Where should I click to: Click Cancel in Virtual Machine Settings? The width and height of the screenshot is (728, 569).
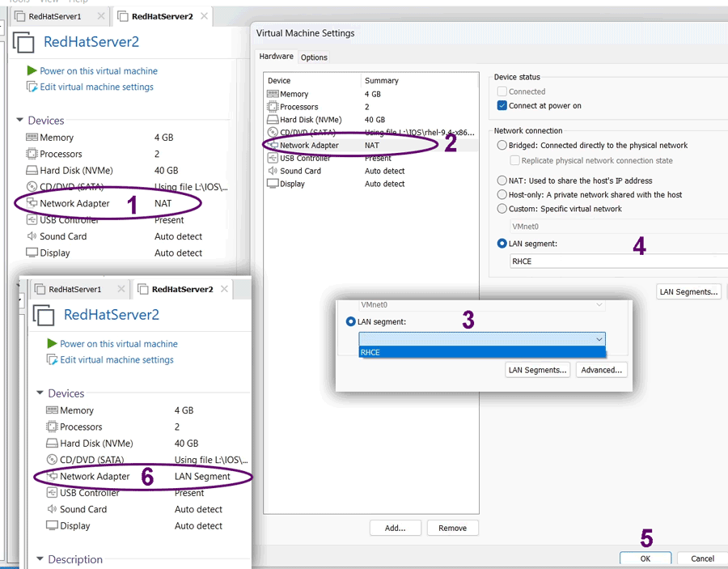point(702,558)
